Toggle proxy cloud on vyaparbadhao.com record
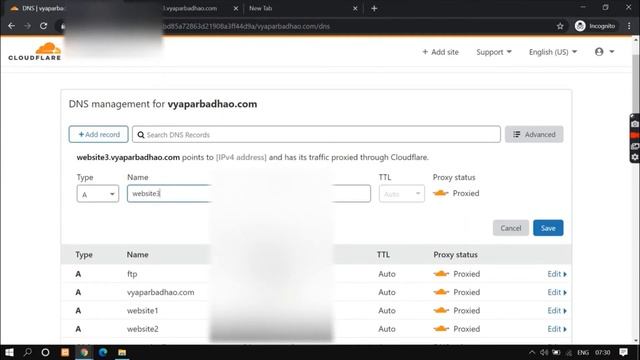Screen dimensions: 640x360 pyautogui.click(x=441, y=292)
